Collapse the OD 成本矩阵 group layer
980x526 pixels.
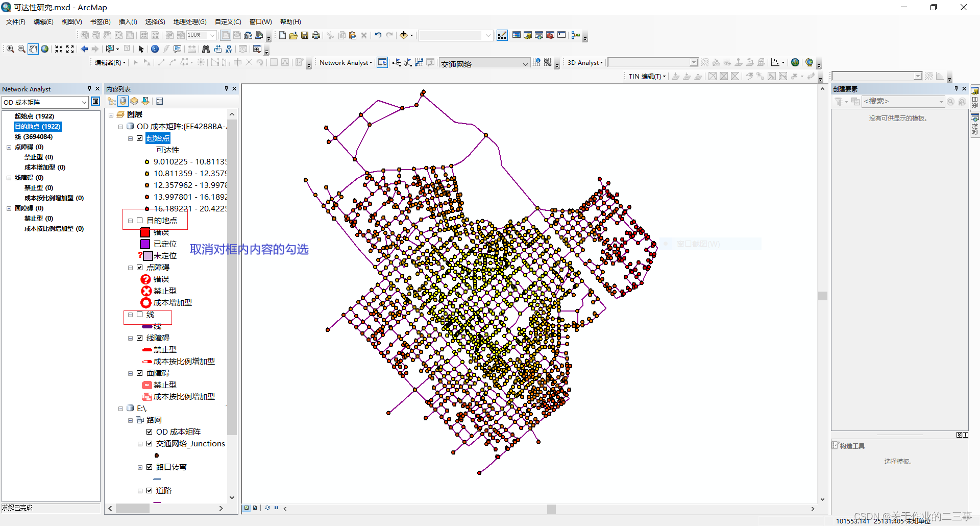coord(121,127)
